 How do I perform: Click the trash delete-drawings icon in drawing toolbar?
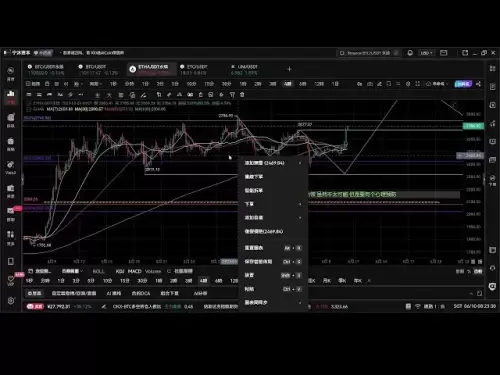click(x=242, y=95)
